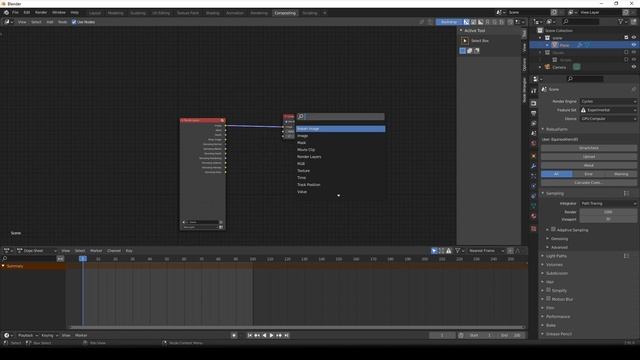This screenshot has width=640, height=360.
Task: Select the Plane object in outliner
Action: click(x=565, y=45)
